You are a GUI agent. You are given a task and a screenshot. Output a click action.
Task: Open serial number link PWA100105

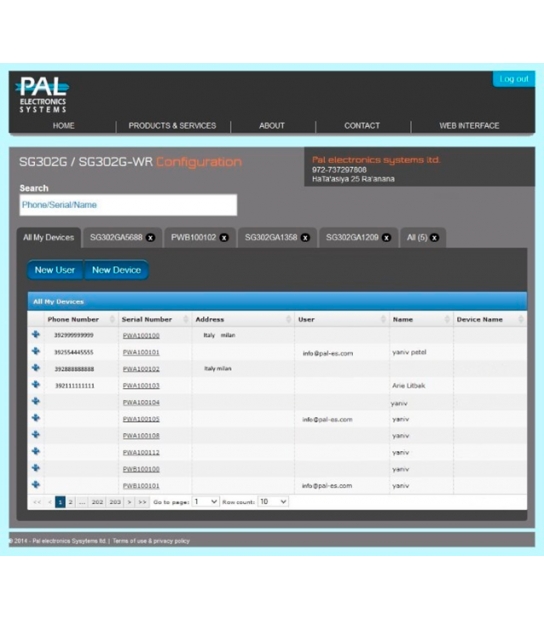click(141, 419)
